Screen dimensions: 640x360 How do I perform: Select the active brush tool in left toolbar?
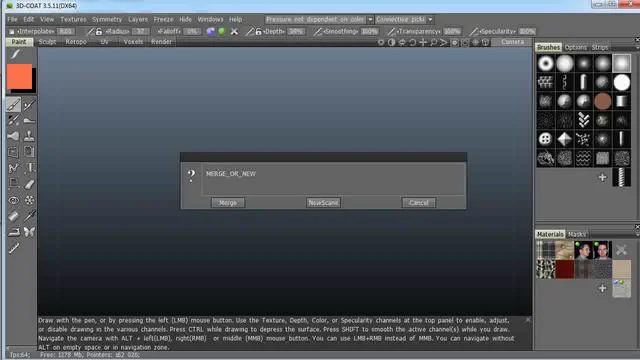13,105
